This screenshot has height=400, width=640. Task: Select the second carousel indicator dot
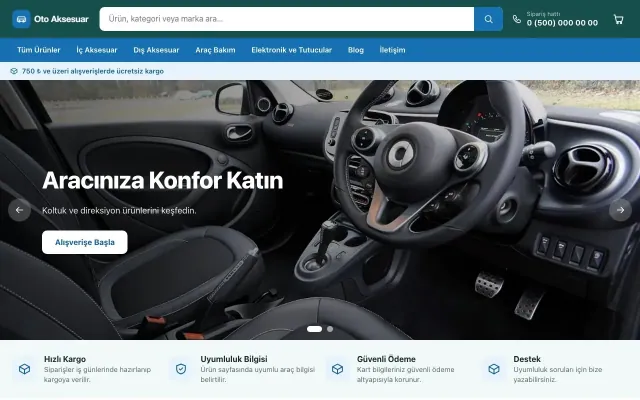[330, 329]
